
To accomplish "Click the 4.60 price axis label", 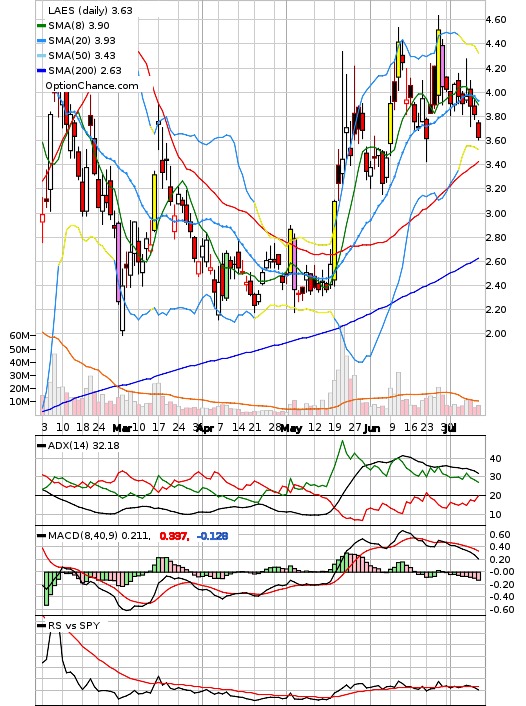I will 495,19.
